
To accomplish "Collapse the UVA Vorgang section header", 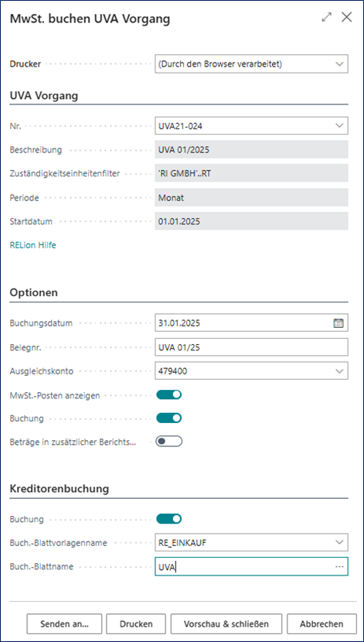I will [x=44, y=96].
